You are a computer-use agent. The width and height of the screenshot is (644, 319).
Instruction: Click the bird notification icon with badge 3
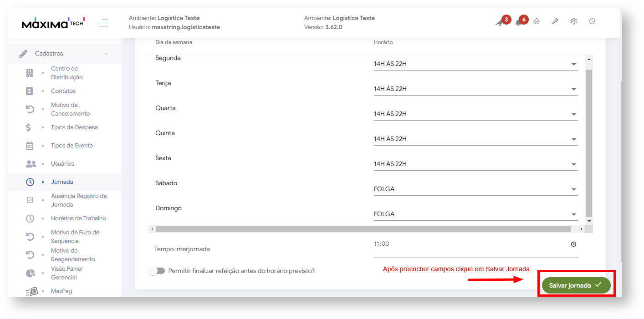point(499,23)
